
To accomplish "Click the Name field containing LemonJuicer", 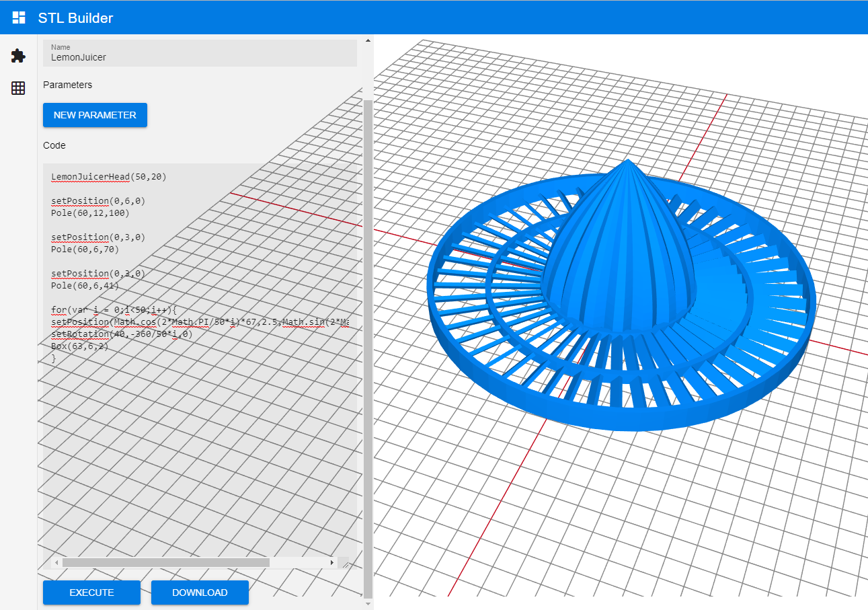I will point(200,53).
